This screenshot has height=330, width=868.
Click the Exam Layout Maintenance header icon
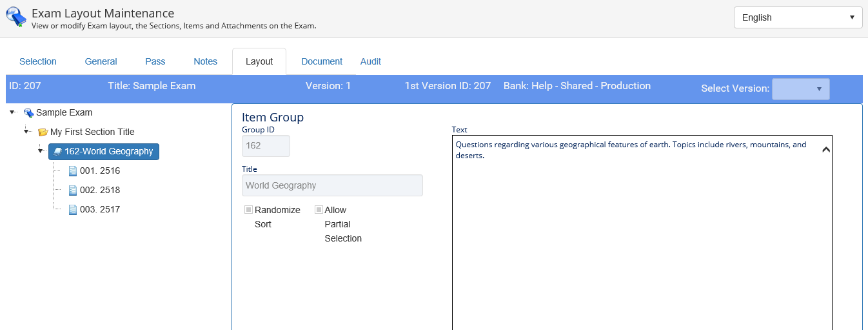click(16, 18)
